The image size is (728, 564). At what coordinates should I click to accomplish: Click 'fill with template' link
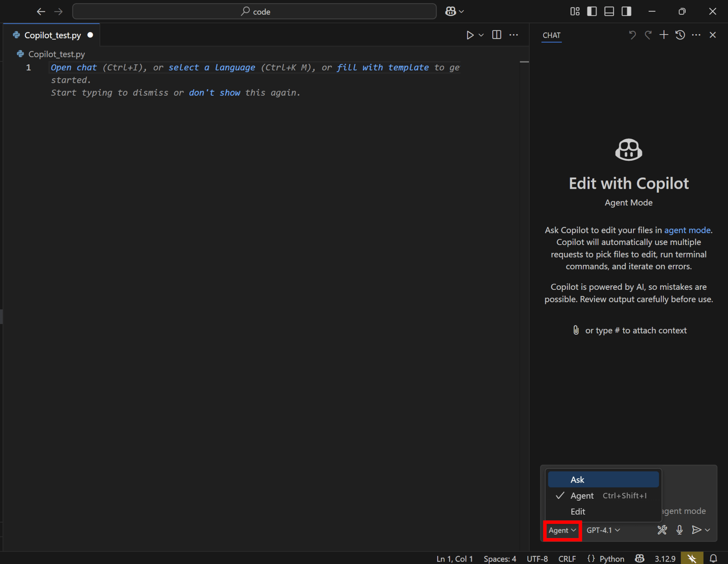pos(382,68)
